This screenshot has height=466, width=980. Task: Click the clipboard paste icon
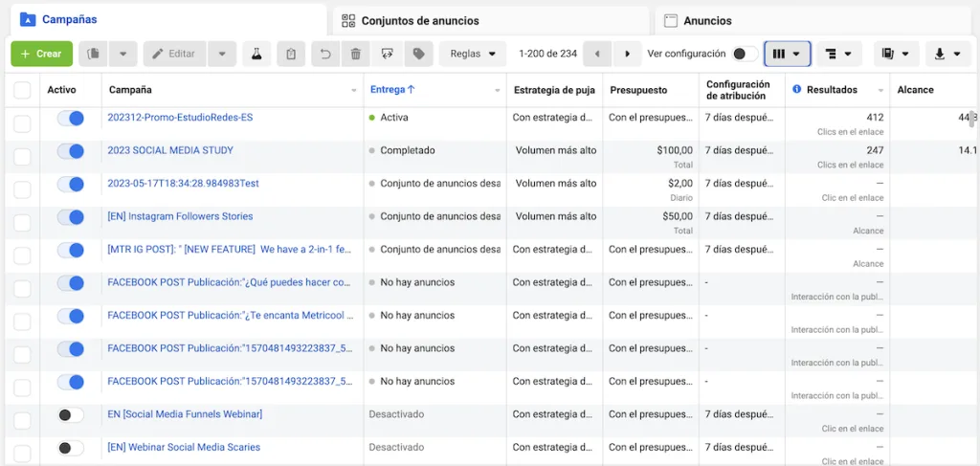pos(291,54)
